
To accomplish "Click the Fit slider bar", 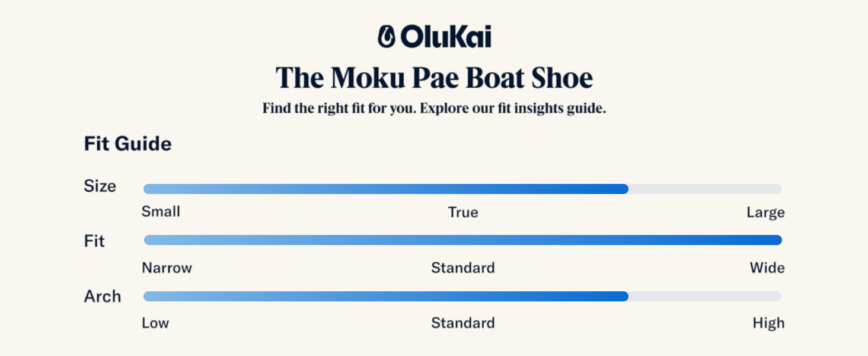I will point(462,240).
